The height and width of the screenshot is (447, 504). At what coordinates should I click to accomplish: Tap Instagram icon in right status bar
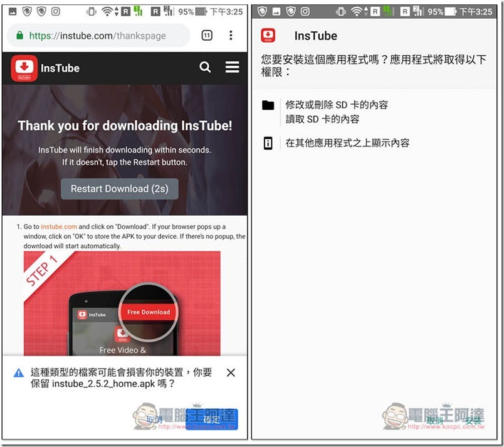point(305,11)
